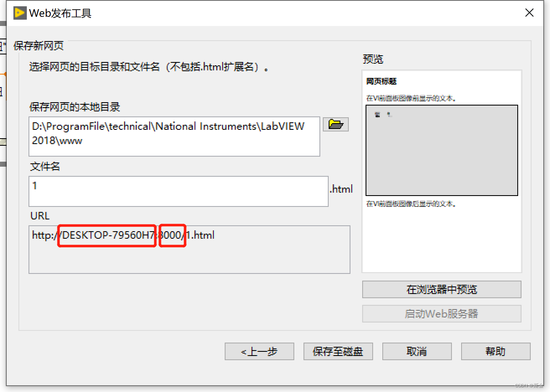Click the .html extension label
The height and width of the screenshot is (392, 550).
coord(341,189)
